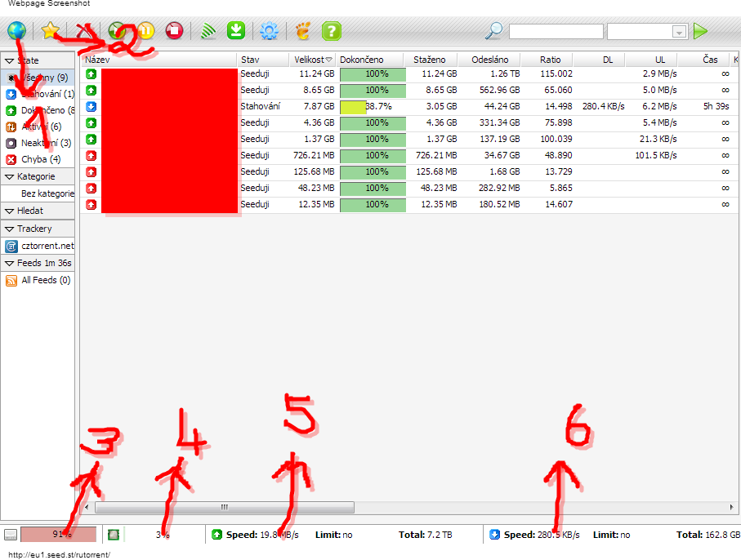The height and width of the screenshot is (560, 741).
Task: Click the magnifying glass search icon
Action: [494, 31]
